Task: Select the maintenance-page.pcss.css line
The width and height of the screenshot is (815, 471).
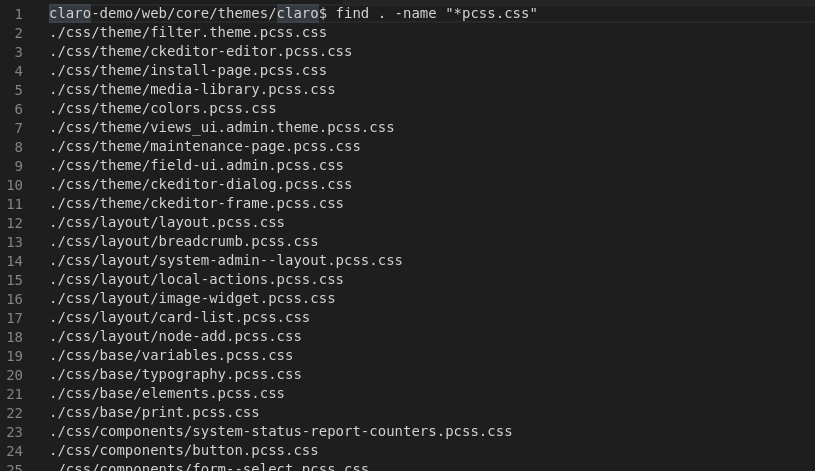Action: click(204, 146)
